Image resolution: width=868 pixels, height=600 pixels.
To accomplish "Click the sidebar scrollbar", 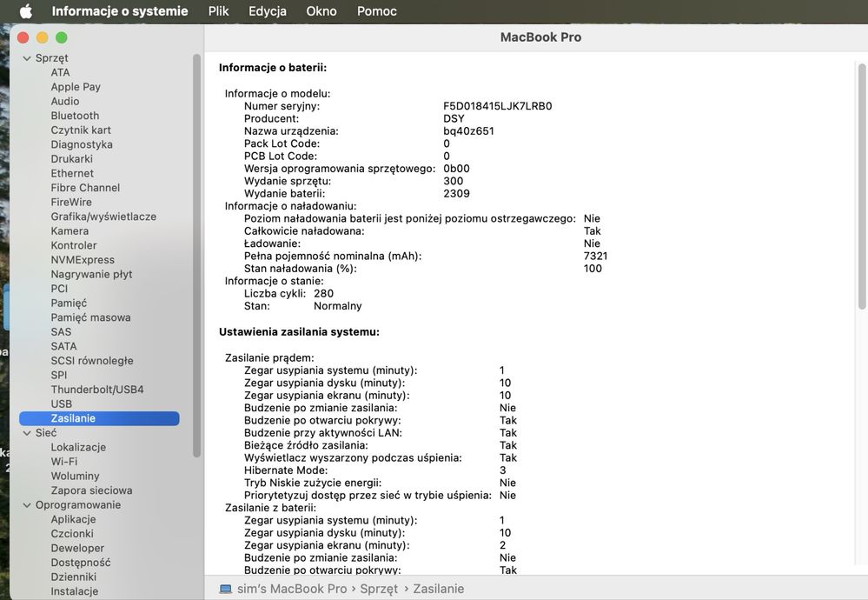I will tap(196, 256).
